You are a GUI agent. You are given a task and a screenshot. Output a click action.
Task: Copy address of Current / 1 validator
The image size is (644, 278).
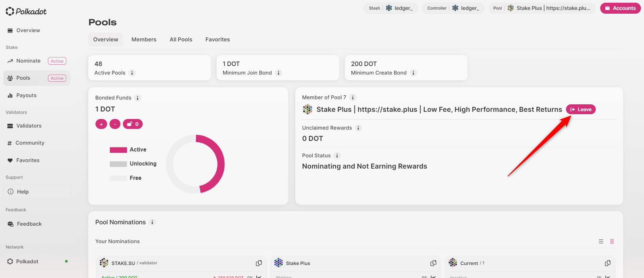[x=608, y=263]
